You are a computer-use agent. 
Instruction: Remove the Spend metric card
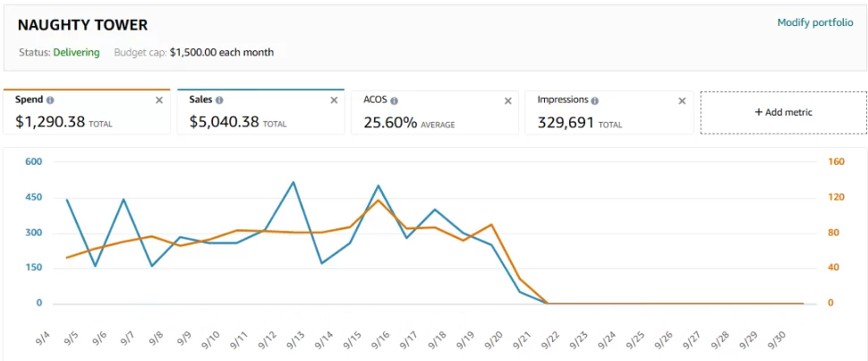pos(159,100)
